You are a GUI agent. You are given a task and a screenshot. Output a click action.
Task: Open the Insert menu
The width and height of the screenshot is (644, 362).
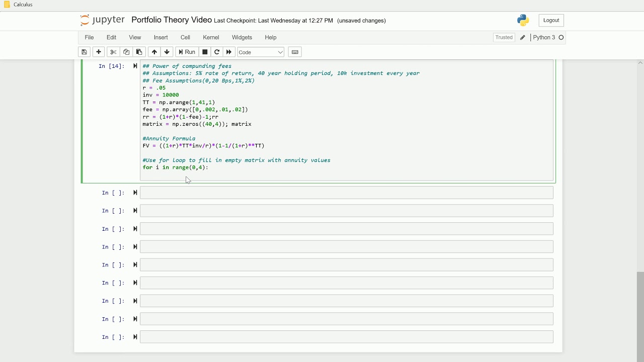[160, 38]
